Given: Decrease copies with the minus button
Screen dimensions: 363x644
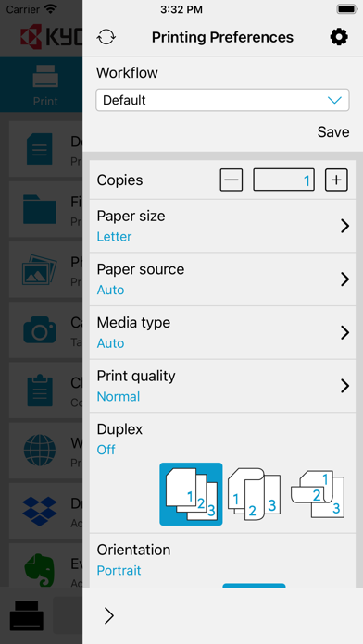Looking at the screenshot, I should [231, 180].
